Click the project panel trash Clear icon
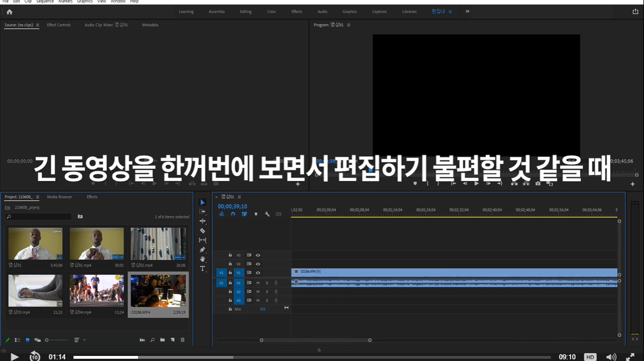This screenshot has height=361, width=644. 183,340
